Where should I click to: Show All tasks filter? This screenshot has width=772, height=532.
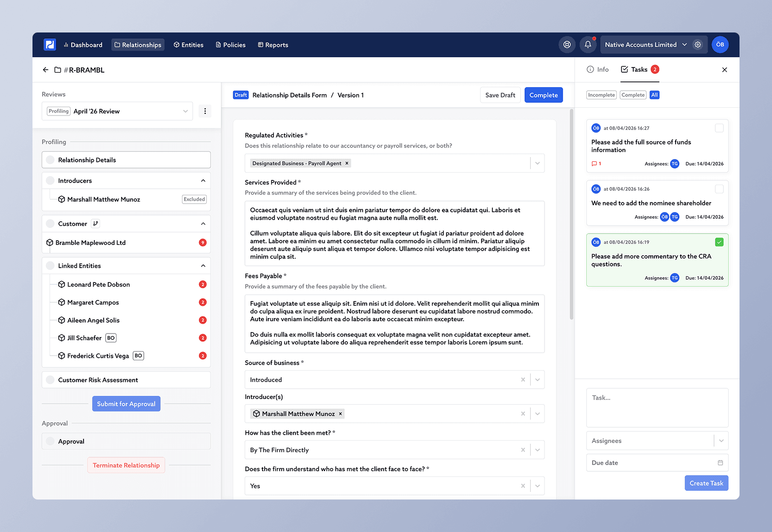[654, 95]
